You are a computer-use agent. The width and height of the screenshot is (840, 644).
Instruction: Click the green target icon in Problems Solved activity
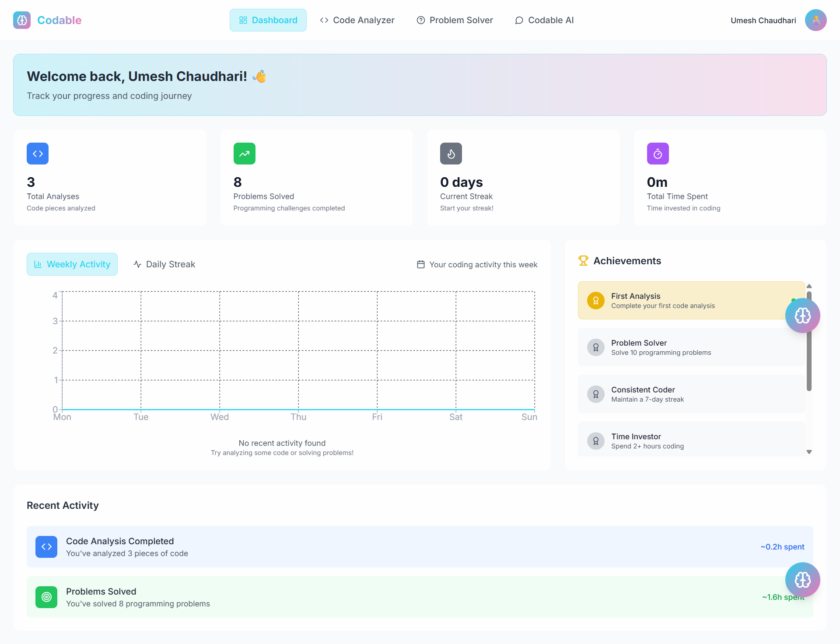click(46, 597)
